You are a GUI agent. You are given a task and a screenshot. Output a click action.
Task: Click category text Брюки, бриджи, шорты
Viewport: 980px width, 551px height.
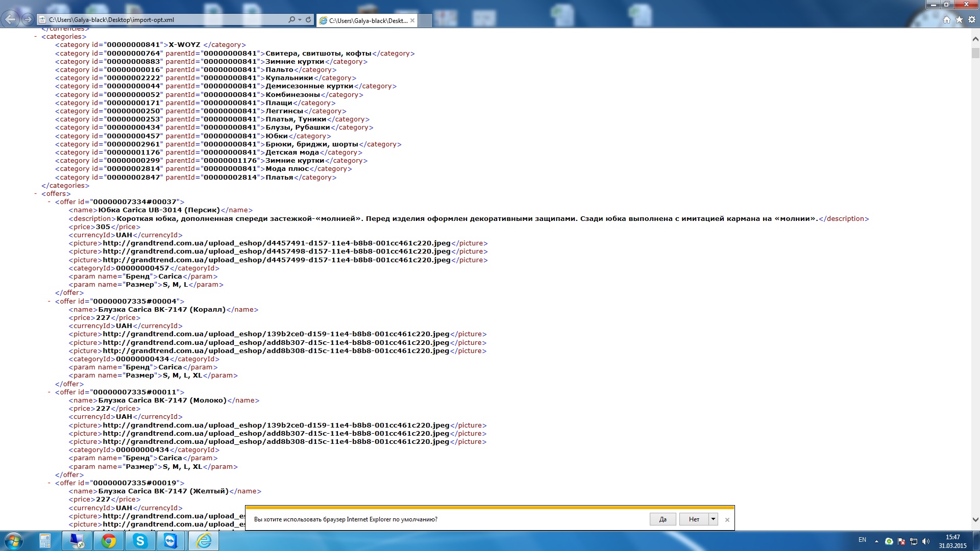click(312, 144)
